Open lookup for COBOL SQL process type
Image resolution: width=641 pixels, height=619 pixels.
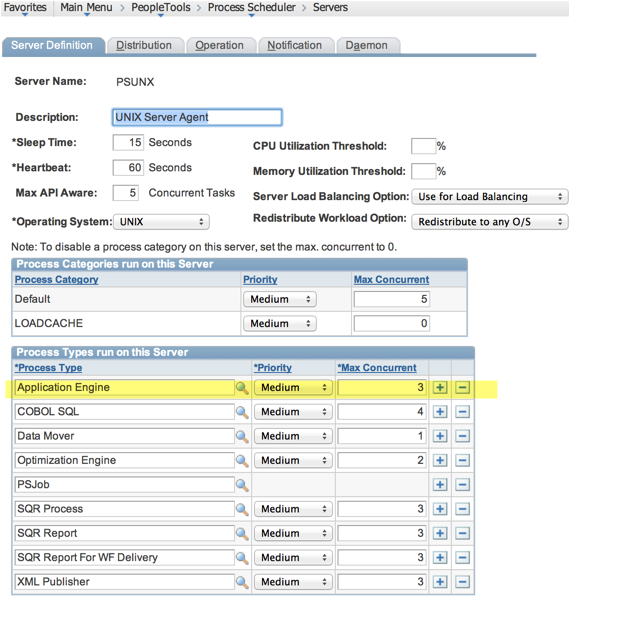click(242, 412)
